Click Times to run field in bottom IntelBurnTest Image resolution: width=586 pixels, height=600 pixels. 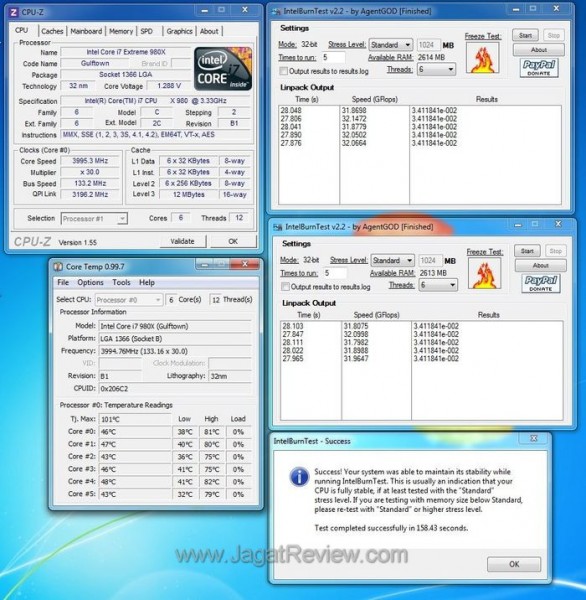(335, 273)
